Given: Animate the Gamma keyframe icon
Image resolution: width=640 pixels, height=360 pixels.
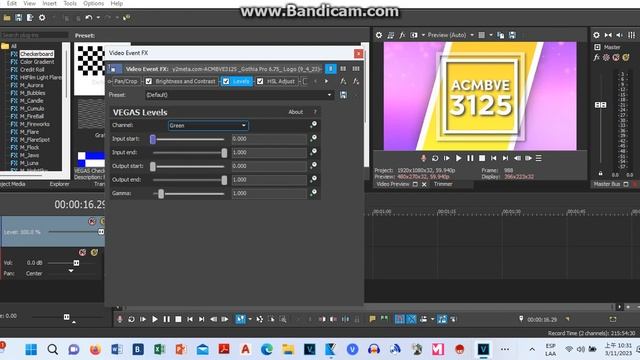Looking at the screenshot, I should tap(313, 193).
